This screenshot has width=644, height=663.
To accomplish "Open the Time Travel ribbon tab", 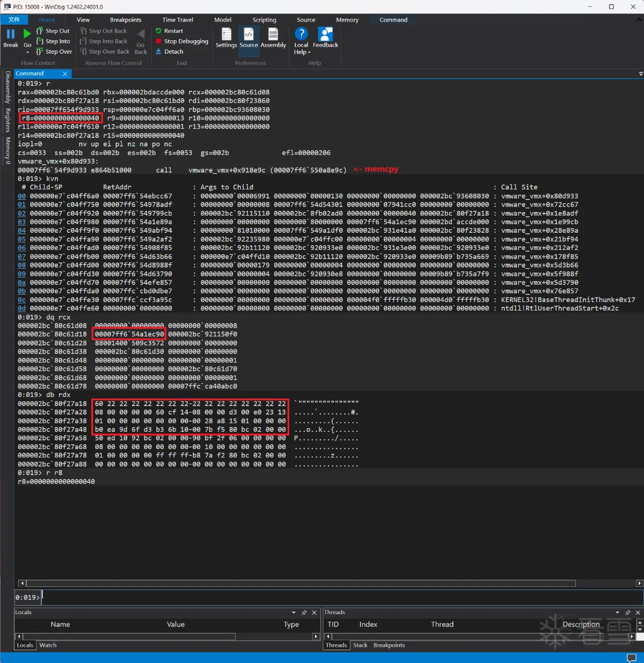I will coord(178,20).
